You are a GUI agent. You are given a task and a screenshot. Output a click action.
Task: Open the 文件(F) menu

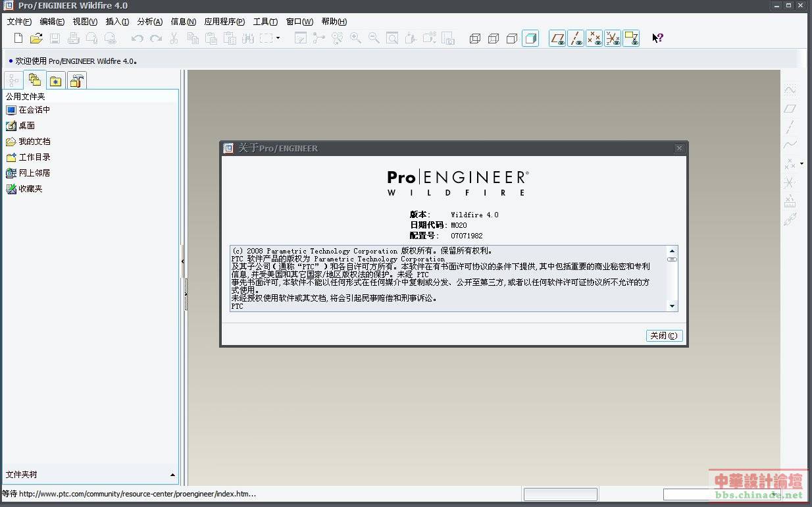[x=19, y=22]
